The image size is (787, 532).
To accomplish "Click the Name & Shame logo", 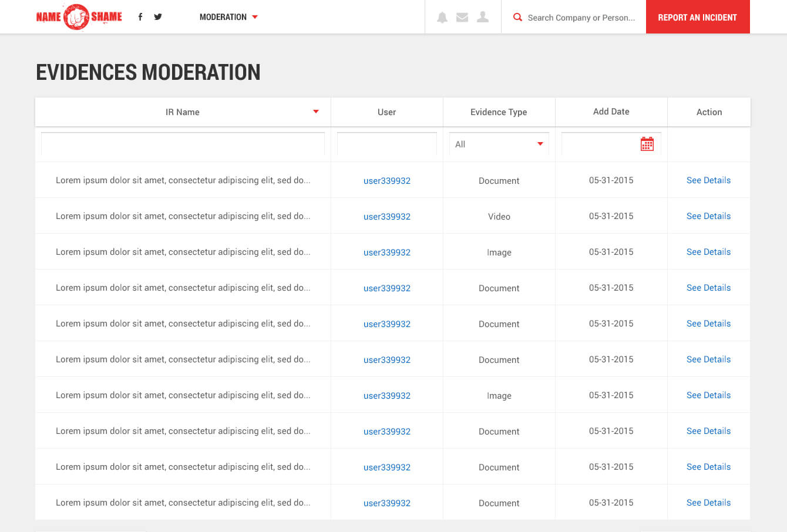I will point(79,16).
